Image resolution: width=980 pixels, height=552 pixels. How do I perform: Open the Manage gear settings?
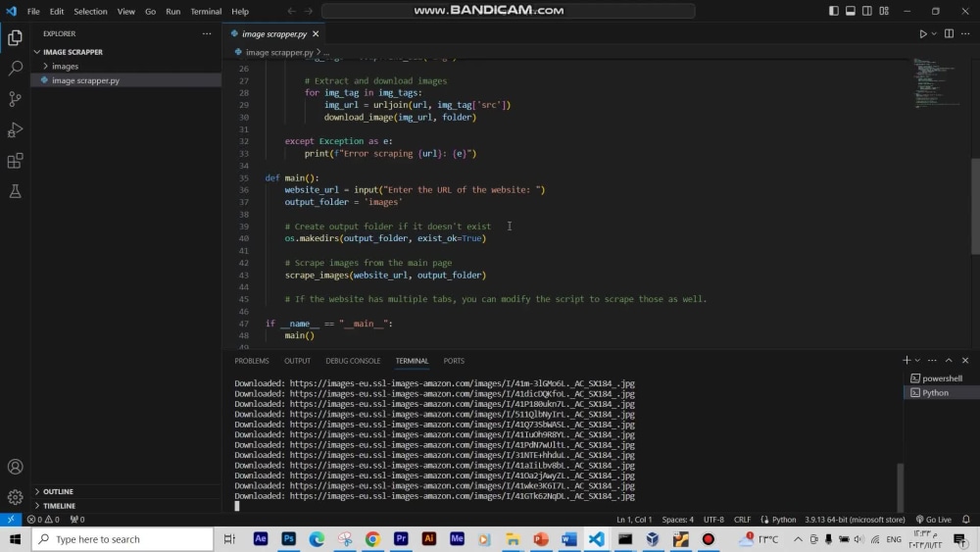click(15, 497)
